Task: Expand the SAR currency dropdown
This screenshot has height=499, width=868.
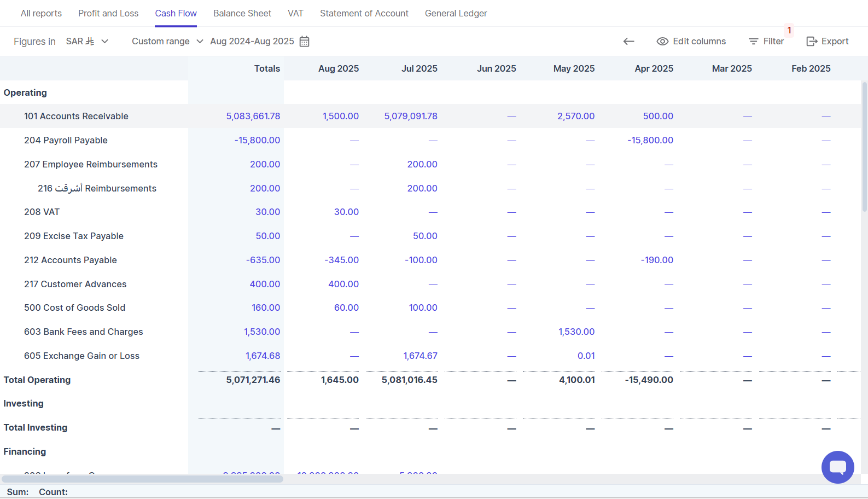Action: point(88,42)
